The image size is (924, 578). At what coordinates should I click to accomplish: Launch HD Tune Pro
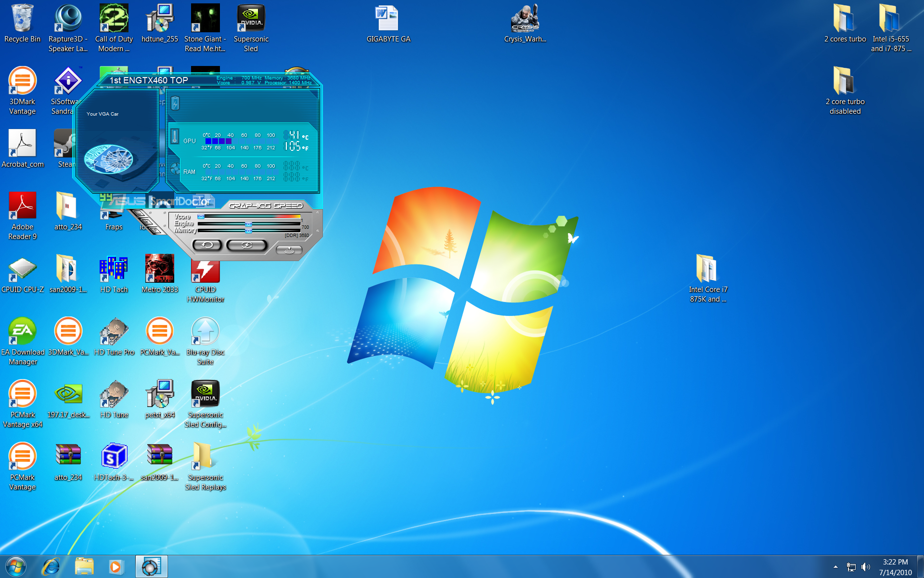tap(114, 336)
